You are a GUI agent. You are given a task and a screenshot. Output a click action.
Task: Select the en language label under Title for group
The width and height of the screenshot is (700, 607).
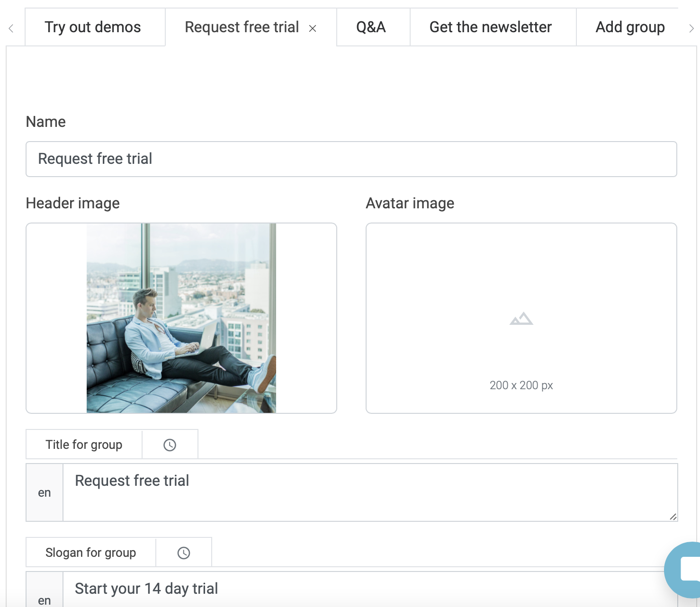(44, 492)
